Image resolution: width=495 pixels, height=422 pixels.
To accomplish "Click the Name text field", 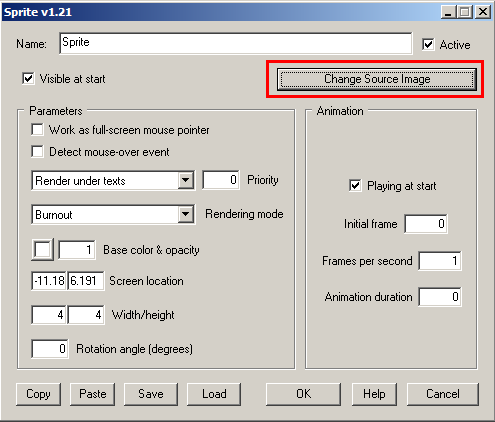I will pyautogui.click(x=236, y=43).
